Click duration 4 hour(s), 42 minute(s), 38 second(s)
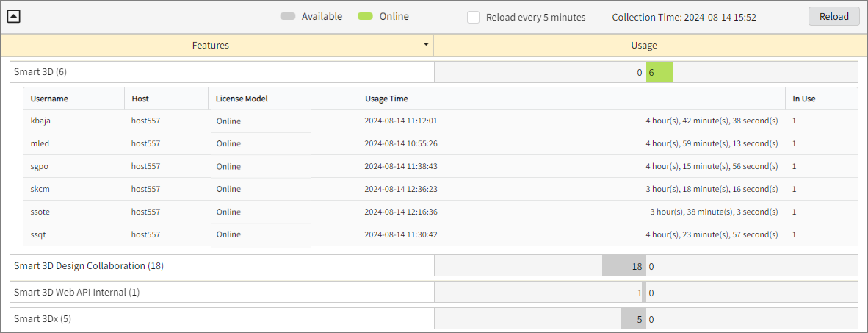Image resolution: width=868 pixels, height=333 pixels. [x=712, y=121]
